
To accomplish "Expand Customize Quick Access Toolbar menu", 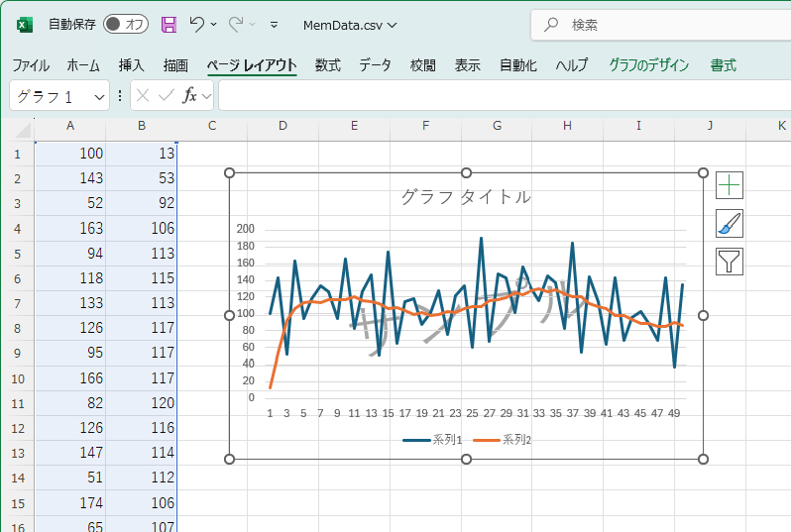I will [274, 25].
